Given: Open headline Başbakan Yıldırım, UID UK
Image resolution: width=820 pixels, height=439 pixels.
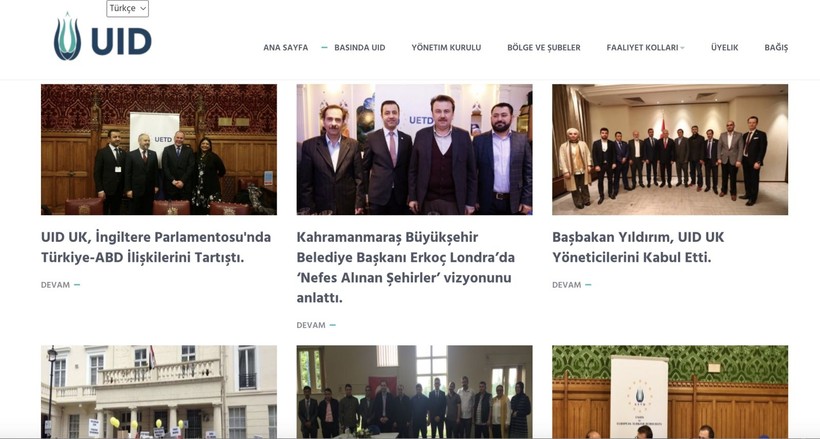Looking at the screenshot, I should pyautogui.click(x=638, y=247).
